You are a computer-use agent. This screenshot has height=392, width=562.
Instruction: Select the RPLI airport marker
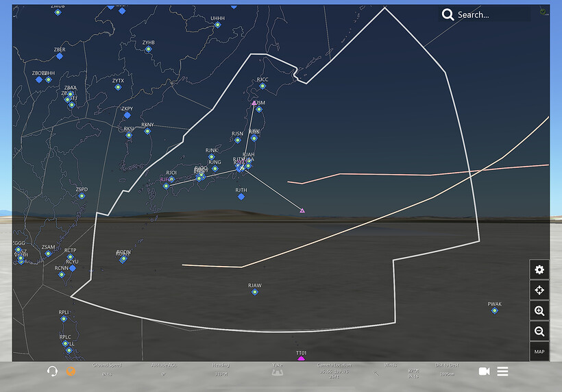[64, 319]
